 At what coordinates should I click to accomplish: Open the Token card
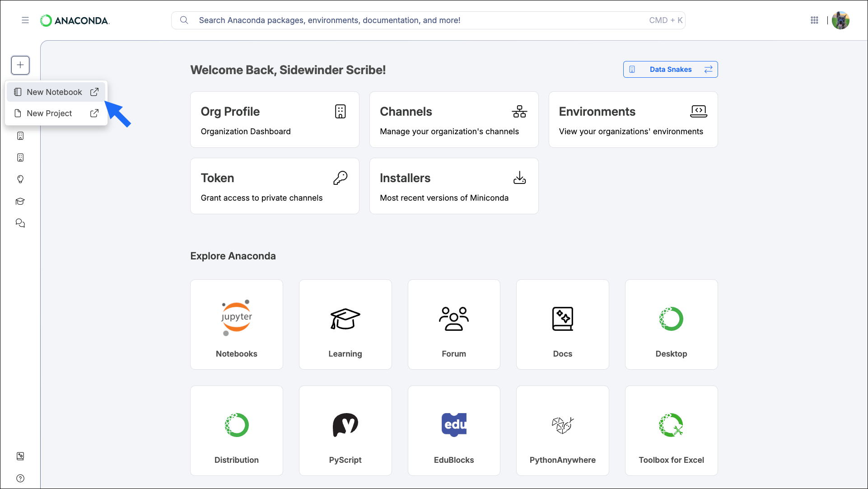pos(275,186)
